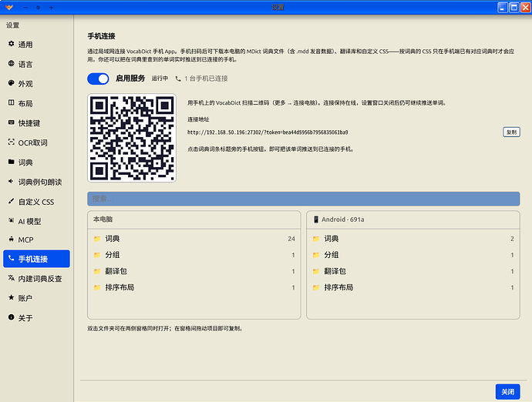Maximize the settings window
Image resolution: width=532 pixels, height=402 pixels.
click(514, 7)
